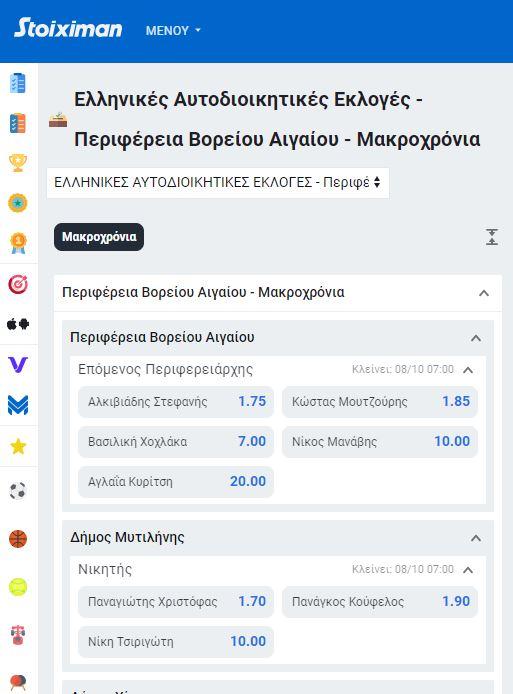Open the gold trophy sidebar icon
The width and height of the screenshot is (513, 694).
click(18, 163)
